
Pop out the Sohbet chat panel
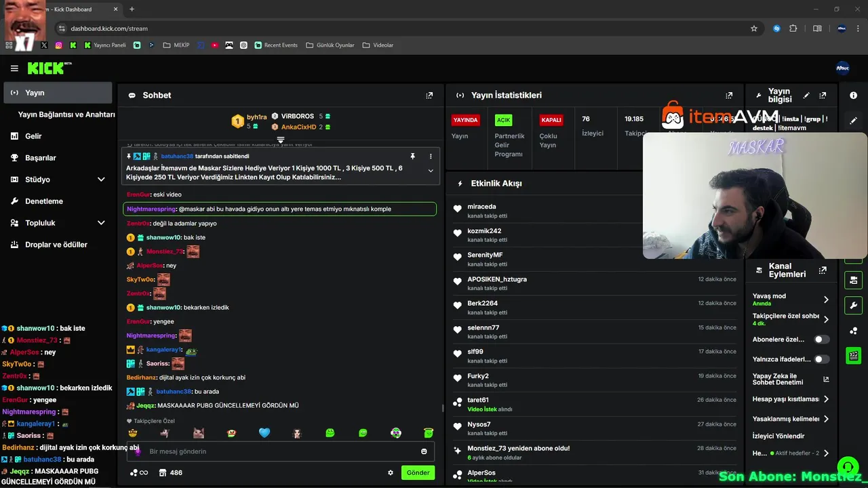429,96
